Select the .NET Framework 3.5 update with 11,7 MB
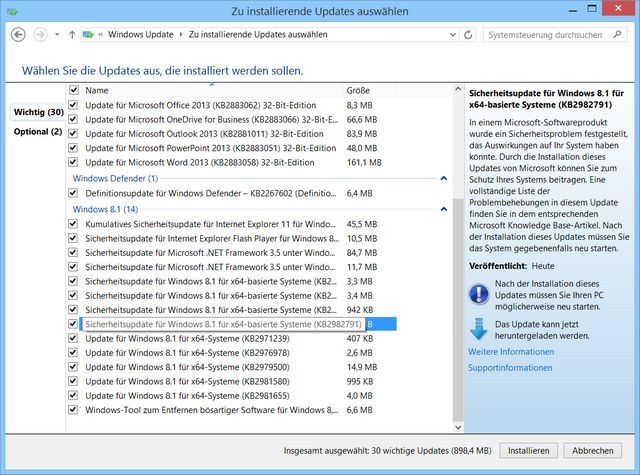Image resolution: width=640 pixels, height=475 pixels. point(232,267)
